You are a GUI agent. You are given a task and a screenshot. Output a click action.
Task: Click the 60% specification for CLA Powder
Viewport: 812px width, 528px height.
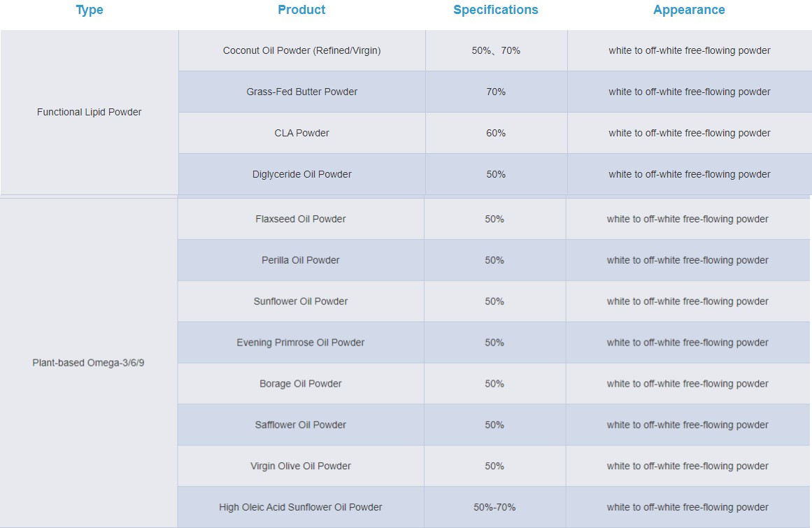click(496, 133)
